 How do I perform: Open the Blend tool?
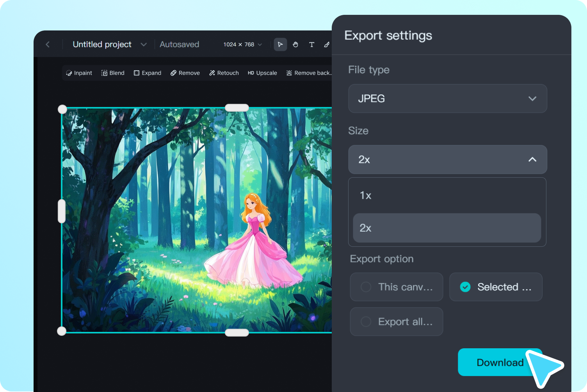pos(113,73)
